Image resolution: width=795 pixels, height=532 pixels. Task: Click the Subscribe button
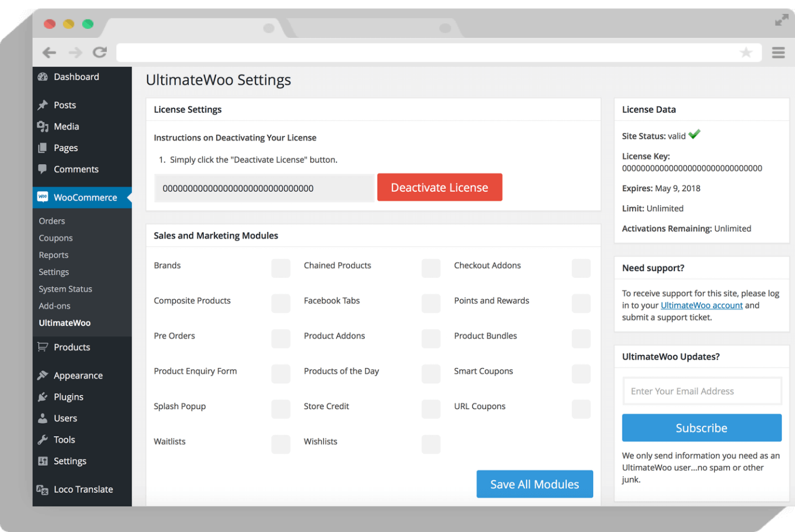click(702, 428)
